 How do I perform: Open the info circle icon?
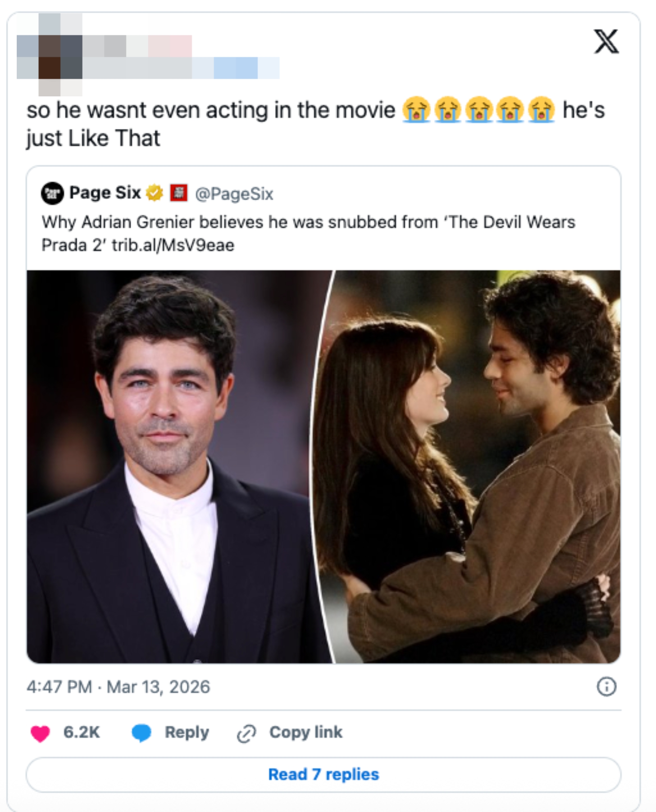tap(606, 686)
